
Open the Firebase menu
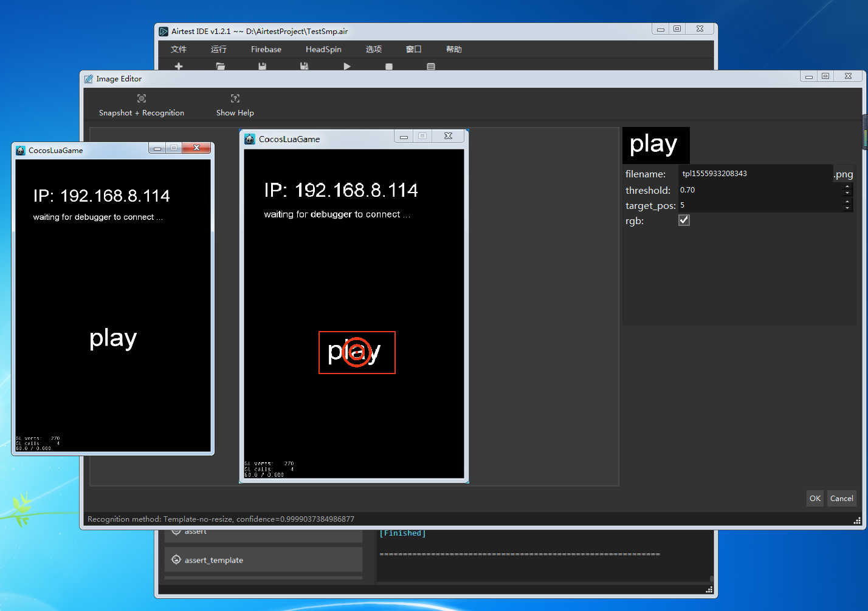click(x=266, y=49)
